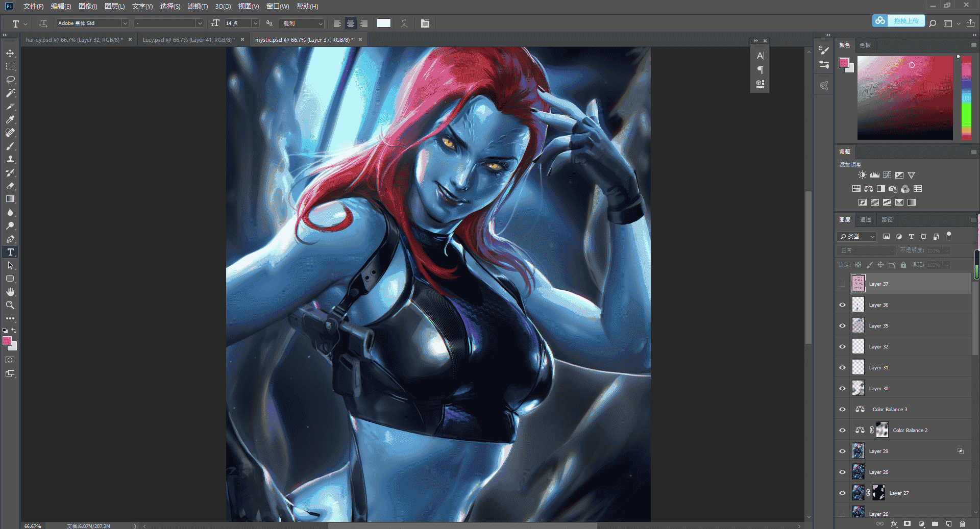The height and width of the screenshot is (529, 980).
Task: Open the search icon in options bar
Action: (933, 23)
